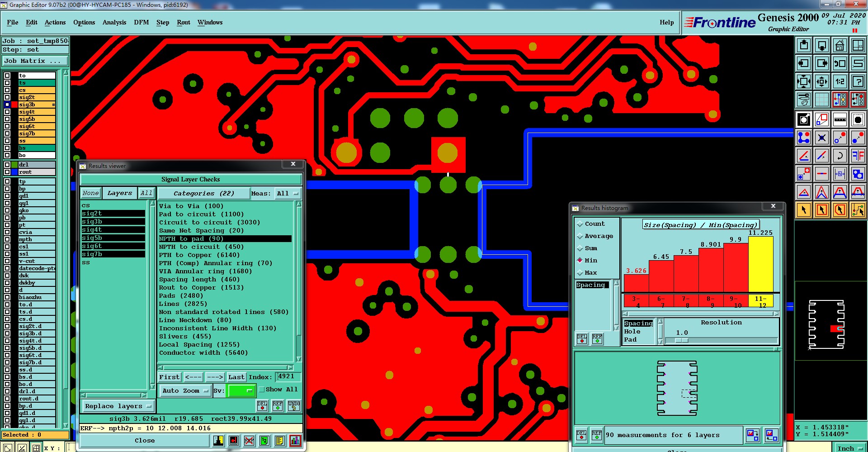Open the Replace layers dropdown
This screenshot has height=452, width=868.
coord(118,406)
